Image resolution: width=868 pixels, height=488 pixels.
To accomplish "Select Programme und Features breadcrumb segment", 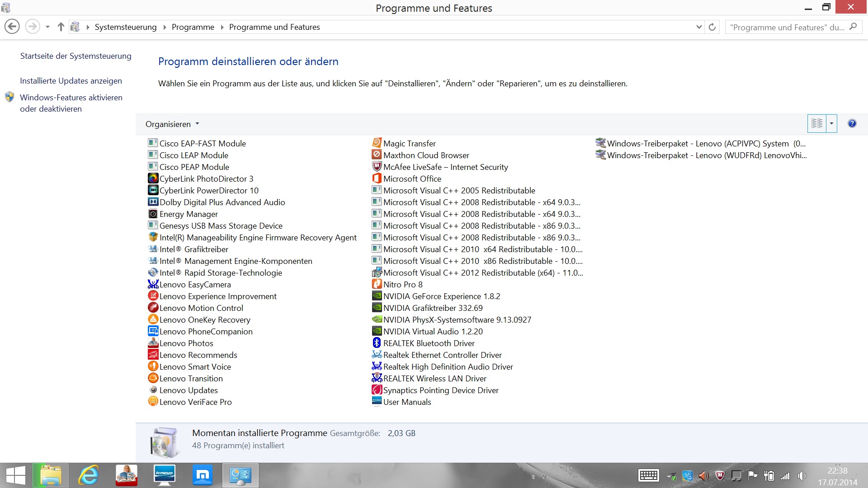I will point(274,27).
